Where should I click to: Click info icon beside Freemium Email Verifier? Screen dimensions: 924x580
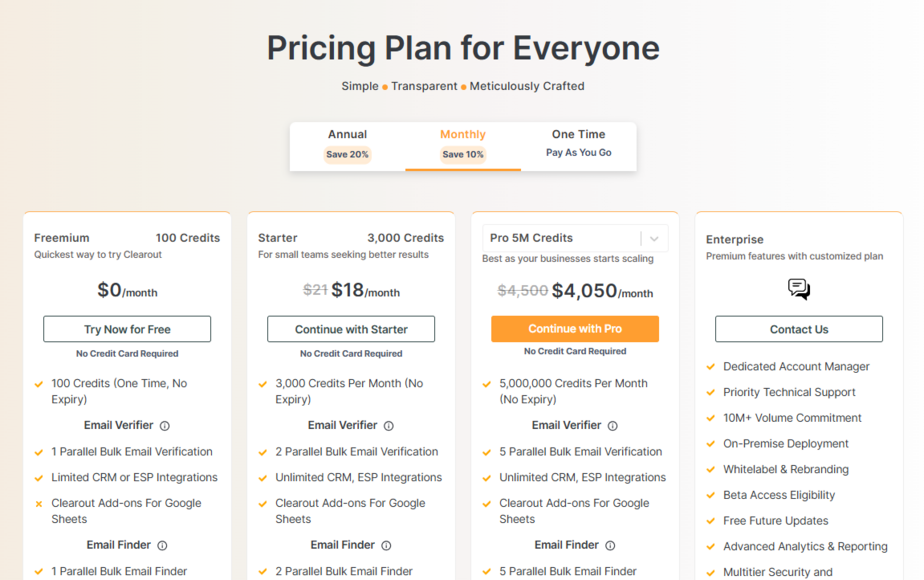pyautogui.click(x=165, y=426)
